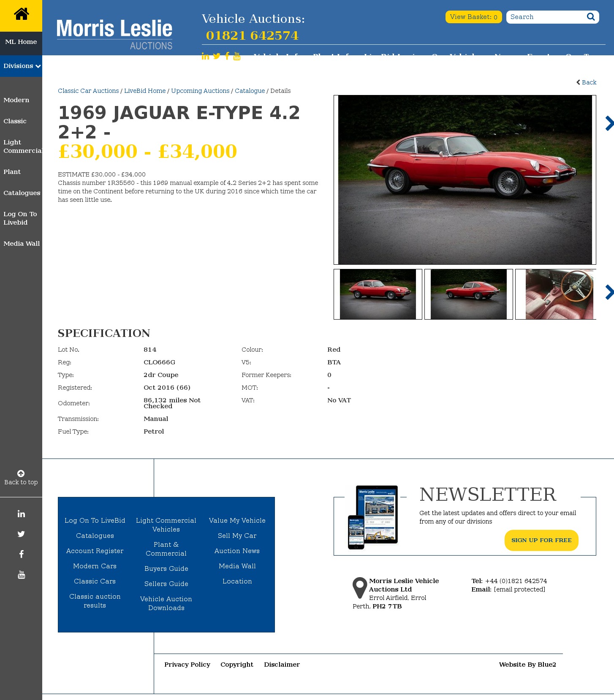
Task: Click the main red Jaguar photo
Action: tap(465, 180)
